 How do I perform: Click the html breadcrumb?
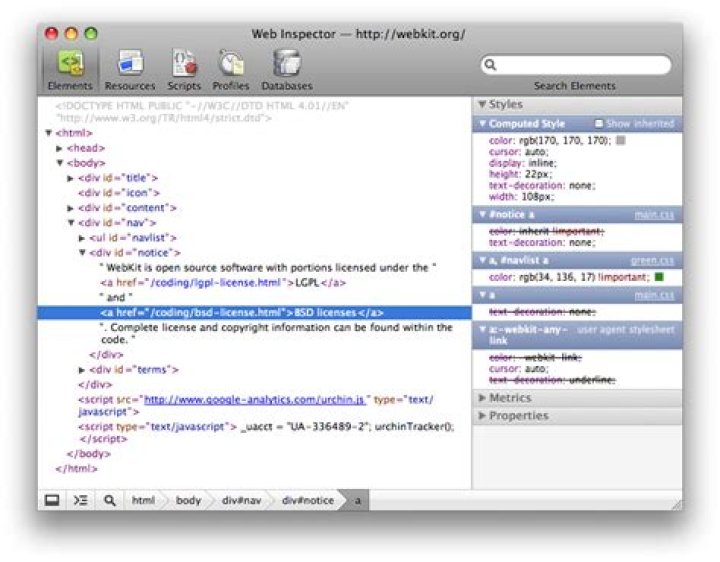143,500
